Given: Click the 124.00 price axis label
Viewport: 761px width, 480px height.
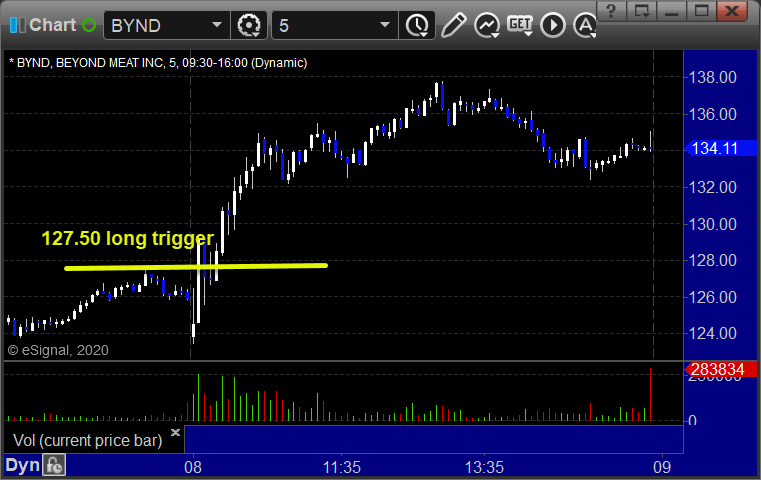Looking at the screenshot, I should 713,333.
